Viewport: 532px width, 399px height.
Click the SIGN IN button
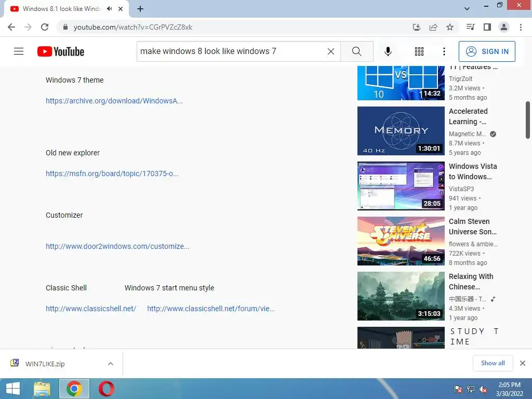487,51
